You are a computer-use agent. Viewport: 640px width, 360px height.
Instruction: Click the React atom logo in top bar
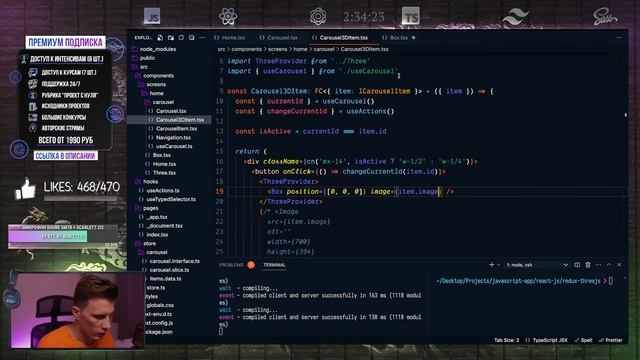pyautogui.click(x=228, y=16)
